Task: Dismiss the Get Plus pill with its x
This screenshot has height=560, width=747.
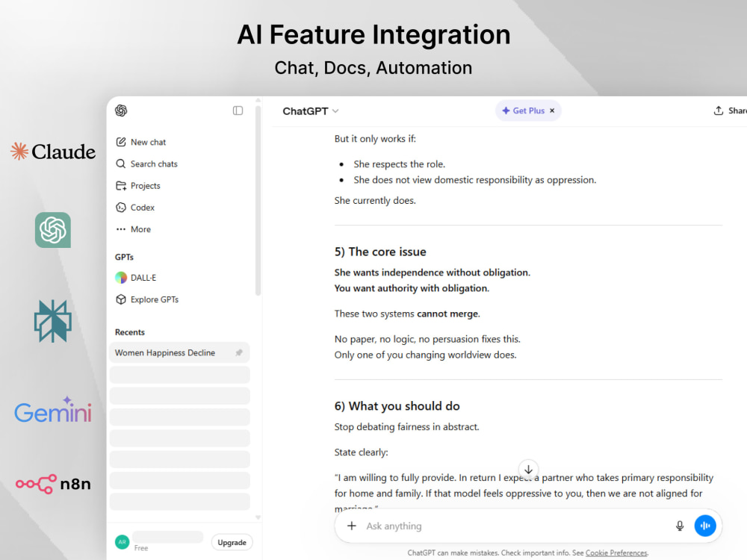Action: [x=552, y=111]
